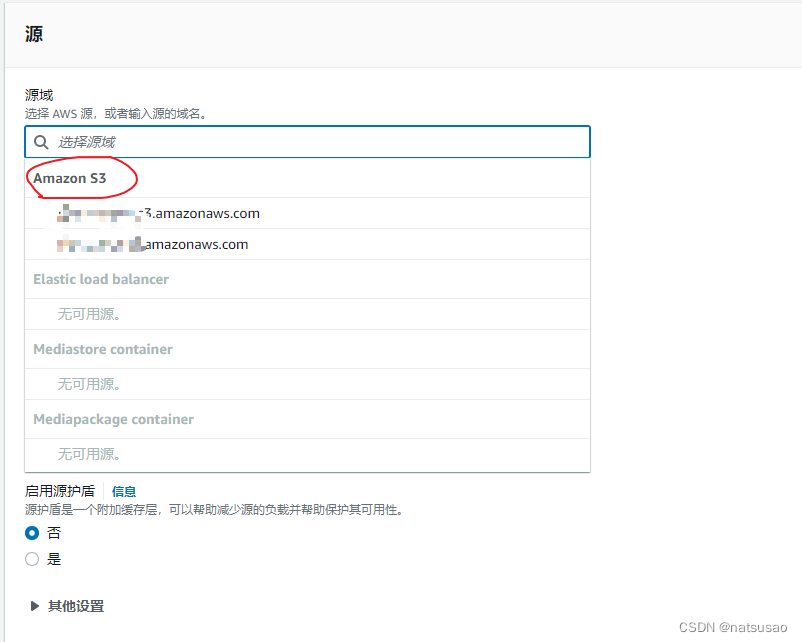
Task: Click the Mediapackage container group heading
Action: 113,419
